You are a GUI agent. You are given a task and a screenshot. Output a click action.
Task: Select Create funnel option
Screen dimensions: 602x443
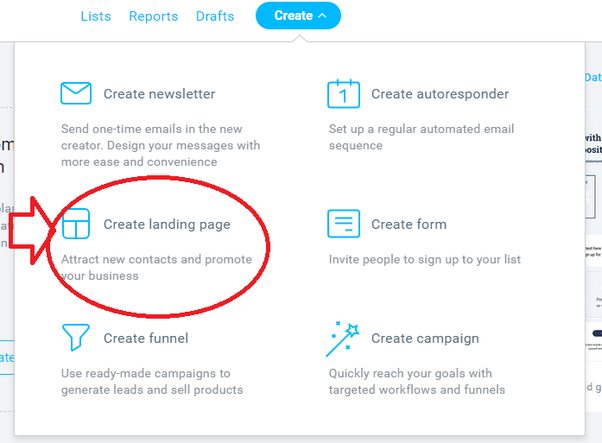pyautogui.click(x=146, y=338)
